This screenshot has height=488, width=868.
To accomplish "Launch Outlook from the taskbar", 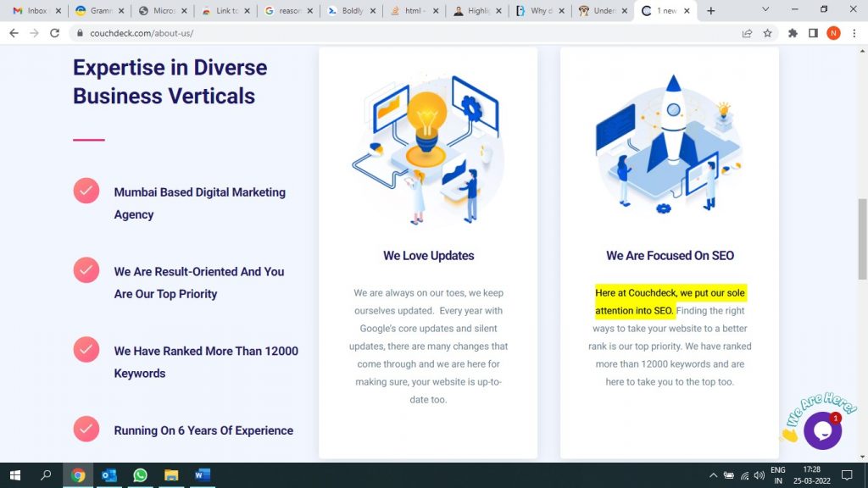I will 109,475.
